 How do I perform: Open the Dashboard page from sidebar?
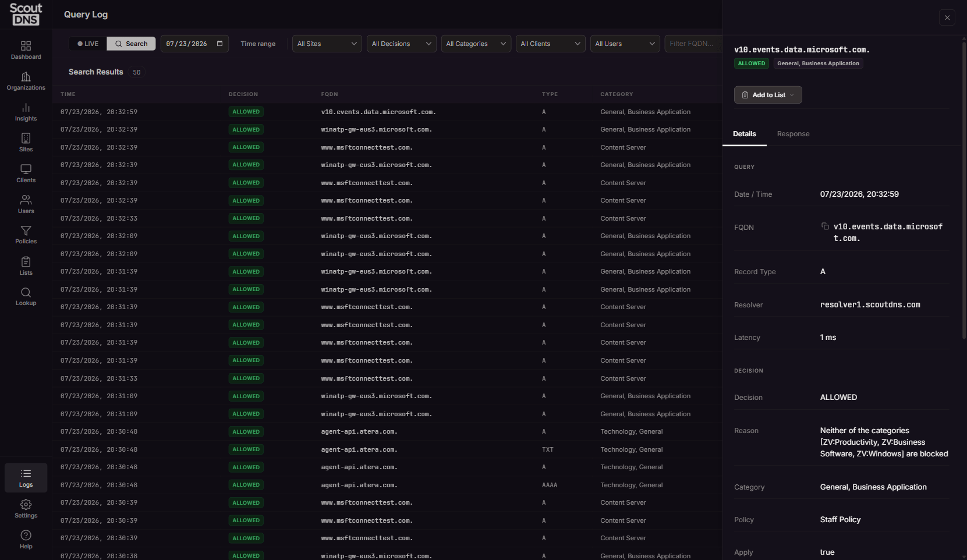(26, 50)
